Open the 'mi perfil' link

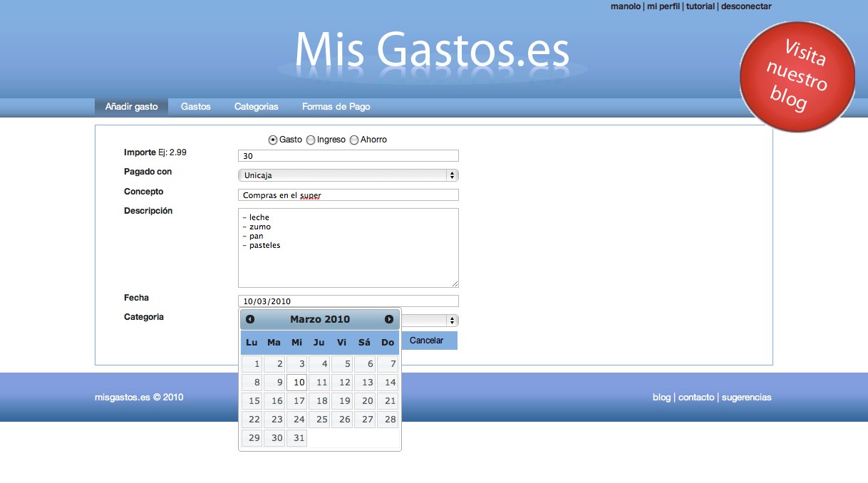click(663, 6)
